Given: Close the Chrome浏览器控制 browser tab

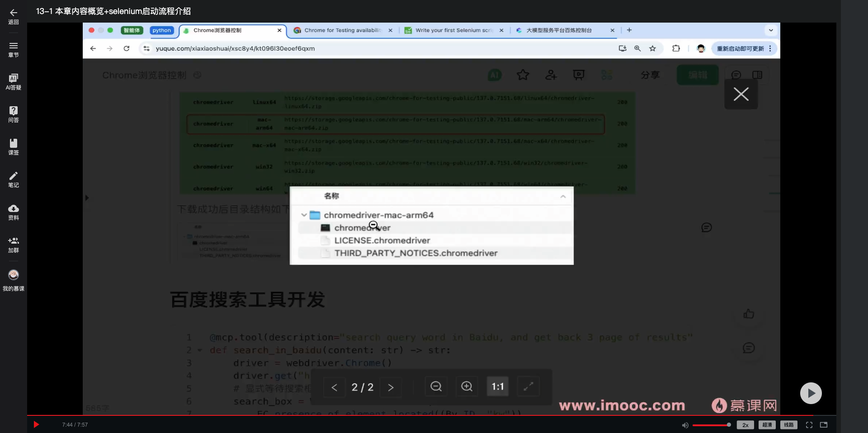Looking at the screenshot, I should click(279, 30).
